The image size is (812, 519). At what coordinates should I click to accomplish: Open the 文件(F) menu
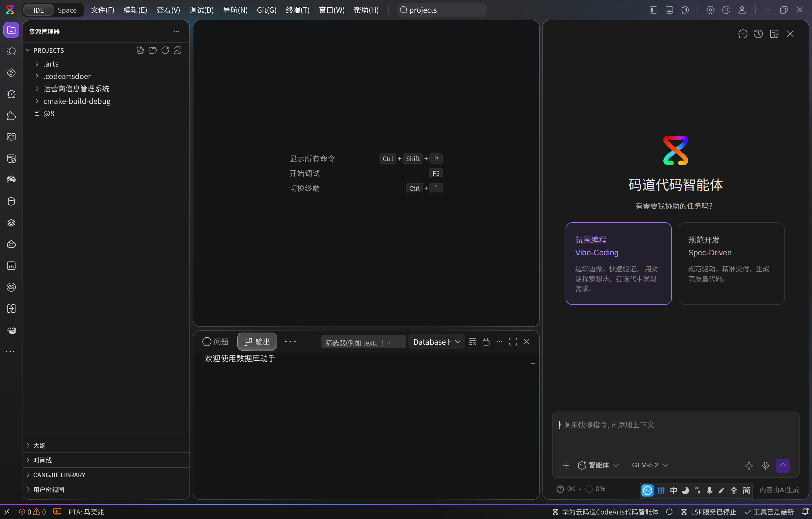tap(103, 10)
